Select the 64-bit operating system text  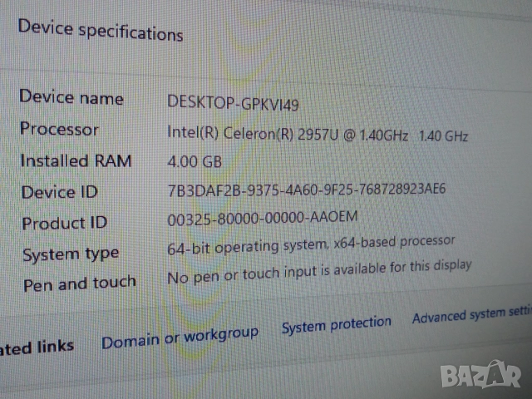coord(311,246)
